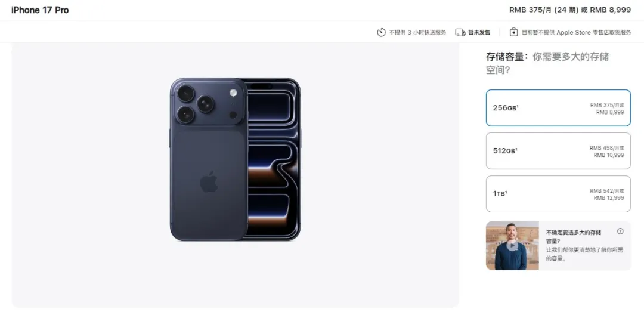Click the 存储容量 section heading

click(x=505, y=57)
